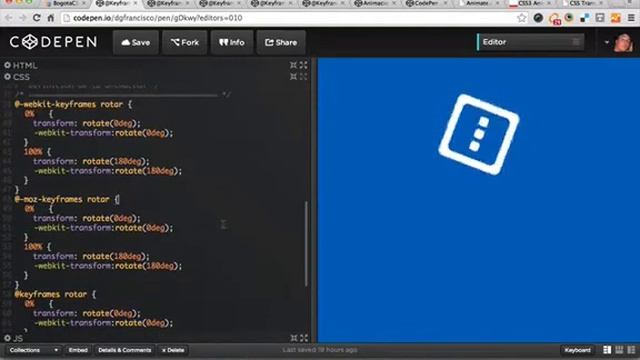640x360 pixels.
Task: Click the CSS editor vertical scrollbar
Action: click(x=306, y=244)
